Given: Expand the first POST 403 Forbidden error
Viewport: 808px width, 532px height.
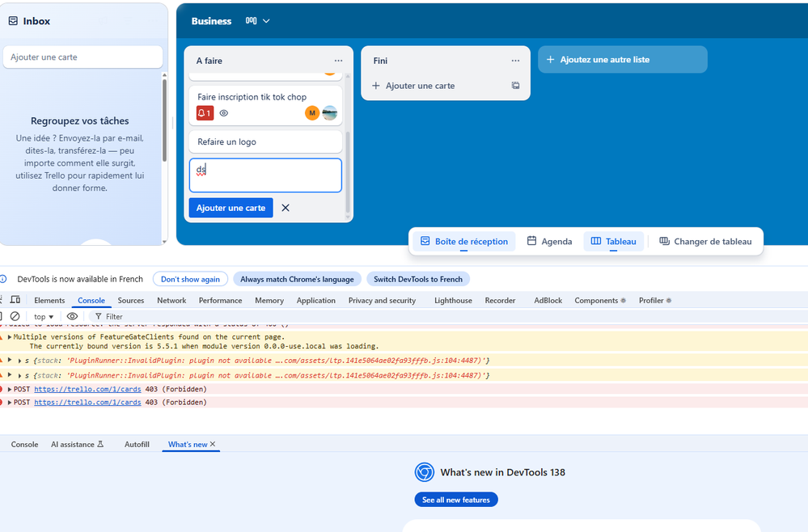Looking at the screenshot, I should click(9, 390).
